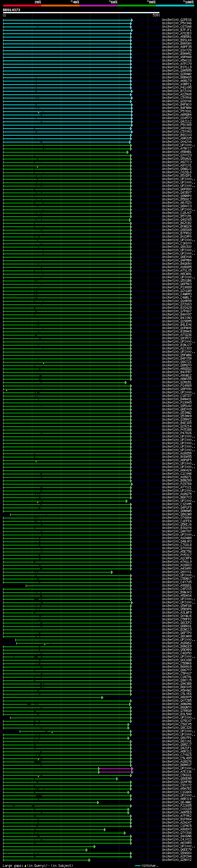The image size is (197, 868).
Task: Open hit UniRef100_B7FJF1
Action: coord(177,30)
